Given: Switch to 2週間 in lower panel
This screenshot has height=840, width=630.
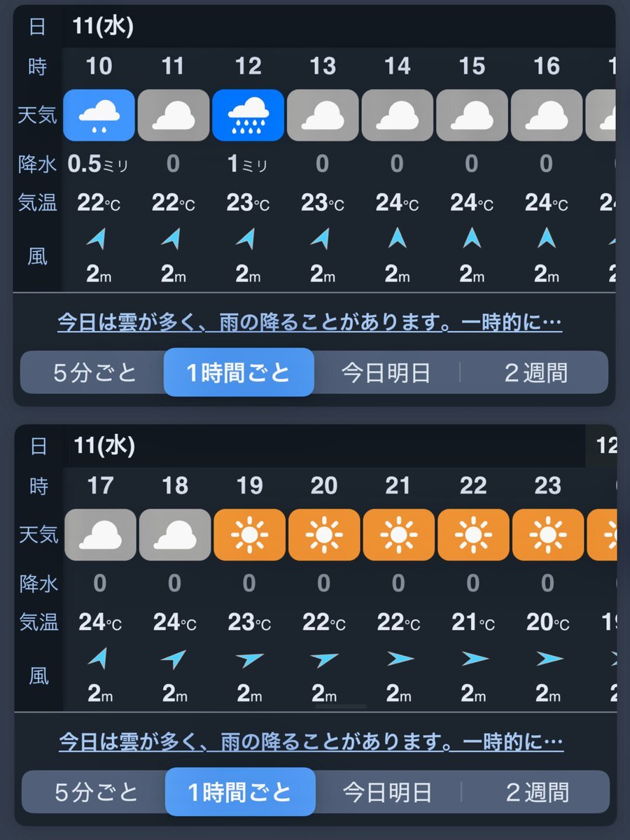Looking at the screenshot, I should [x=537, y=792].
